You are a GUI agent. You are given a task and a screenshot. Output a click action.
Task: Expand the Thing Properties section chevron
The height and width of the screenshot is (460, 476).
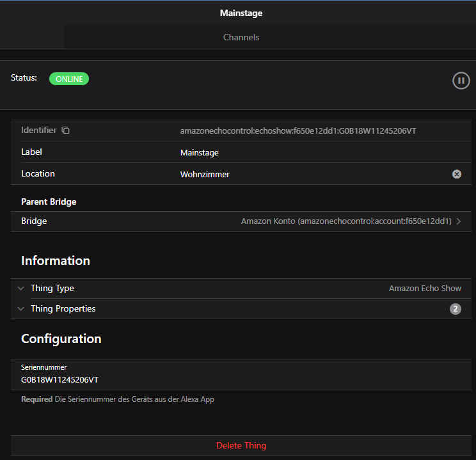click(x=20, y=309)
